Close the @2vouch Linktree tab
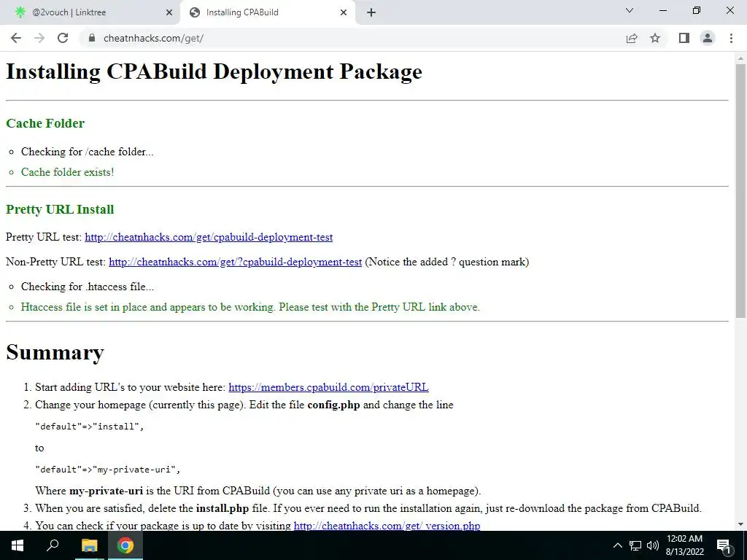The image size is (747, 560). [169, 12]
